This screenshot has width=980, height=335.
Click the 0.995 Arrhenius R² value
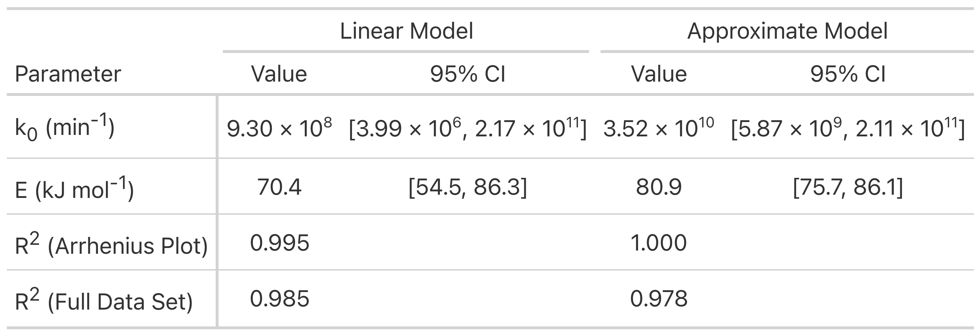[x=279, y=243]
